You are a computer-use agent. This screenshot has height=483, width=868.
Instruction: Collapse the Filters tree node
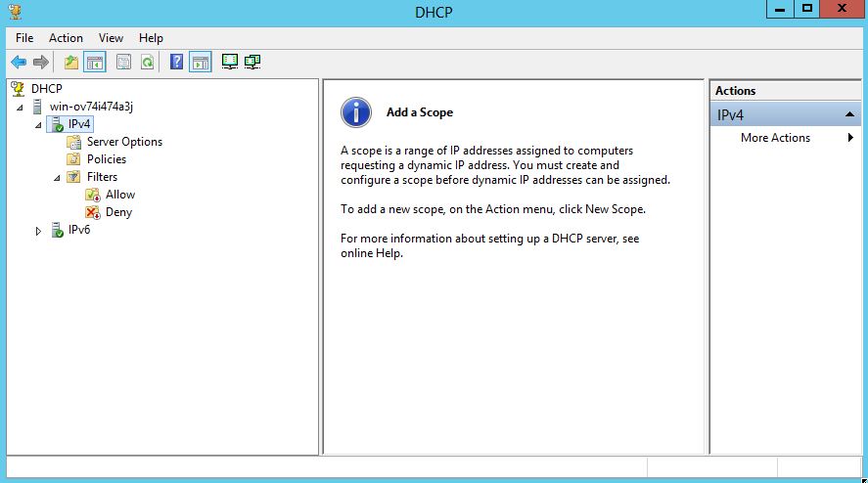tap(57, 178)
